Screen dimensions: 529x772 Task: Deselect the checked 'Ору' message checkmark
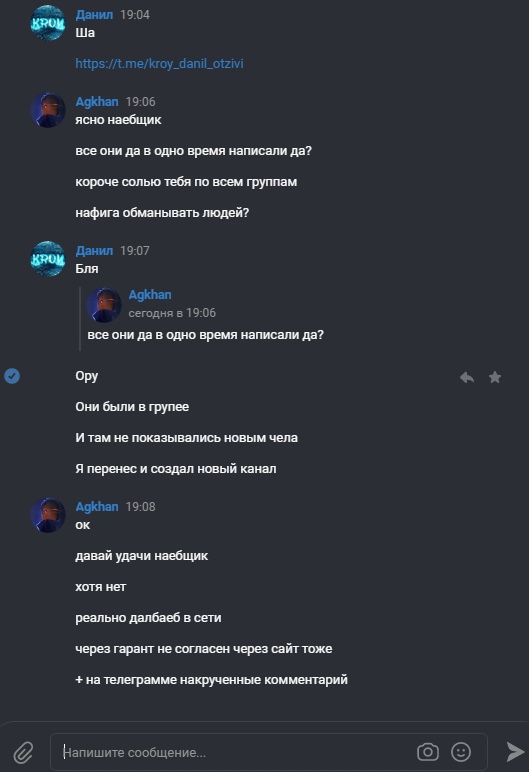coord(12,376)
